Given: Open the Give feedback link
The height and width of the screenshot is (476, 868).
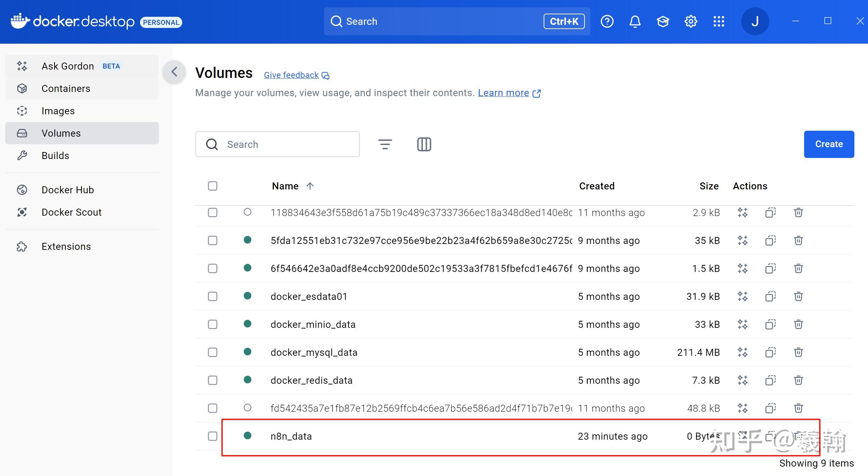Looking at the screenshot, I should 291,75.
